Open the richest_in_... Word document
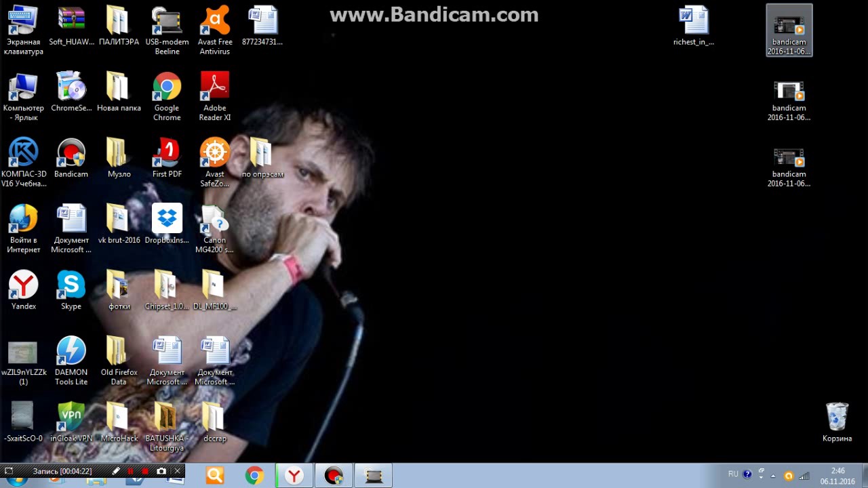 [x=694, y=27]
